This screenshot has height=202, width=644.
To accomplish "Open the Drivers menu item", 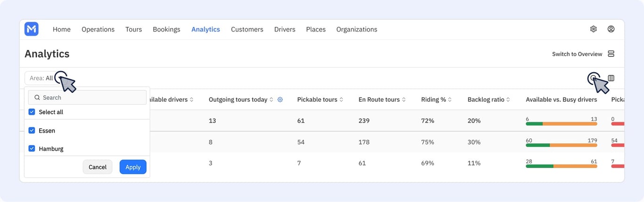I will tap(285, 29).
